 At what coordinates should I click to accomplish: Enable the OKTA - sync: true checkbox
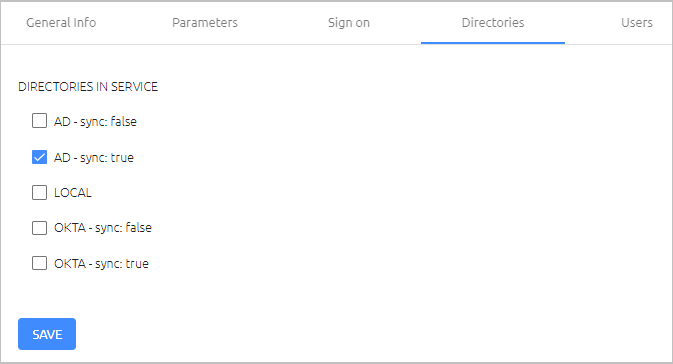pos(39,263)
